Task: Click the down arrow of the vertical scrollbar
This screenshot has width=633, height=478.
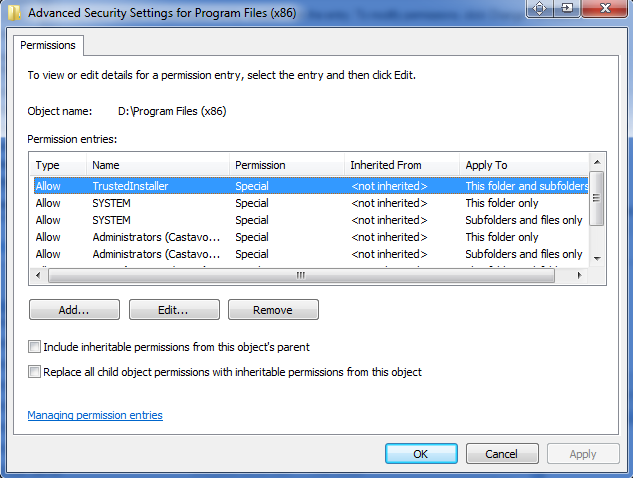Action: click(x=597, y=258)
